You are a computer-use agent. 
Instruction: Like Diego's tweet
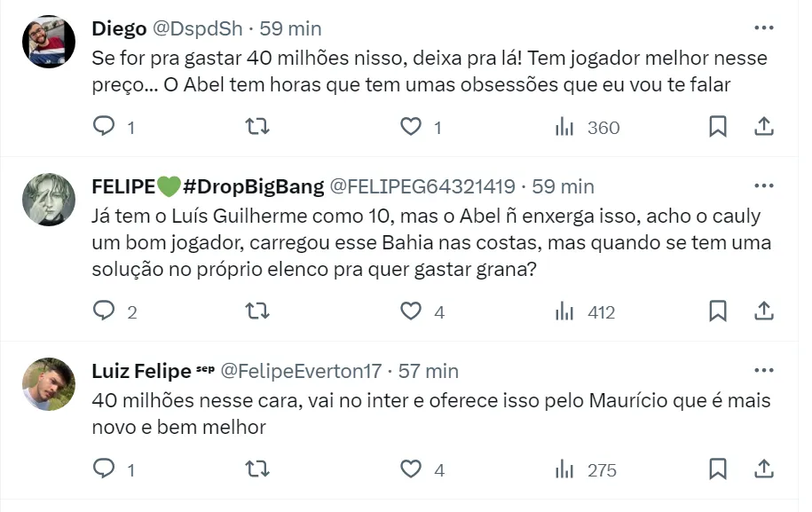[410, 127]
